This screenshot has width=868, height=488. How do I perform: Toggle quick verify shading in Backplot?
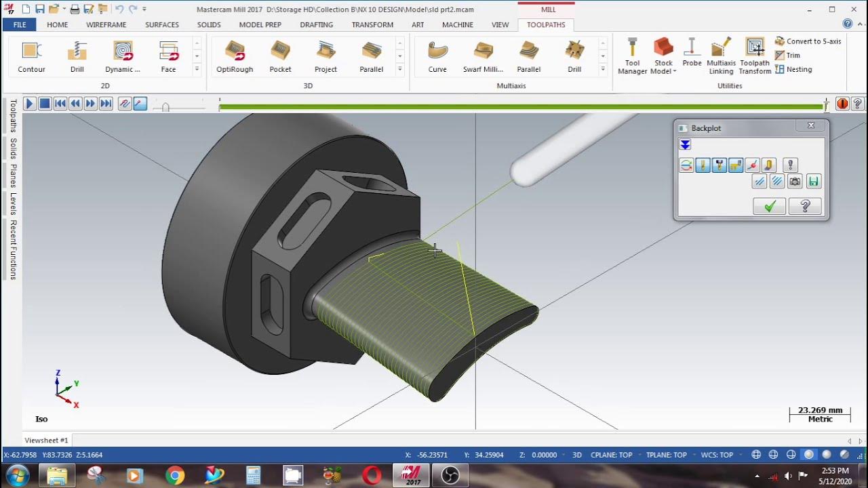tap(768, 165)
